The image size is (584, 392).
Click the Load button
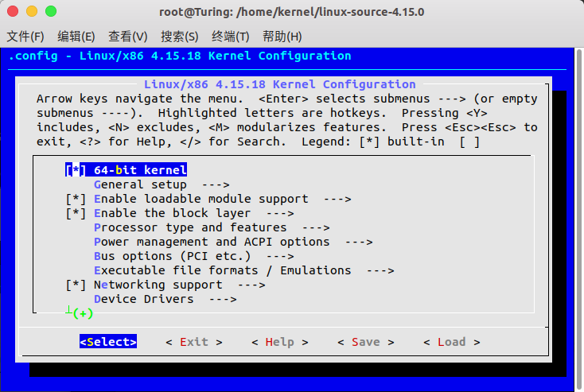click(452, 342)
